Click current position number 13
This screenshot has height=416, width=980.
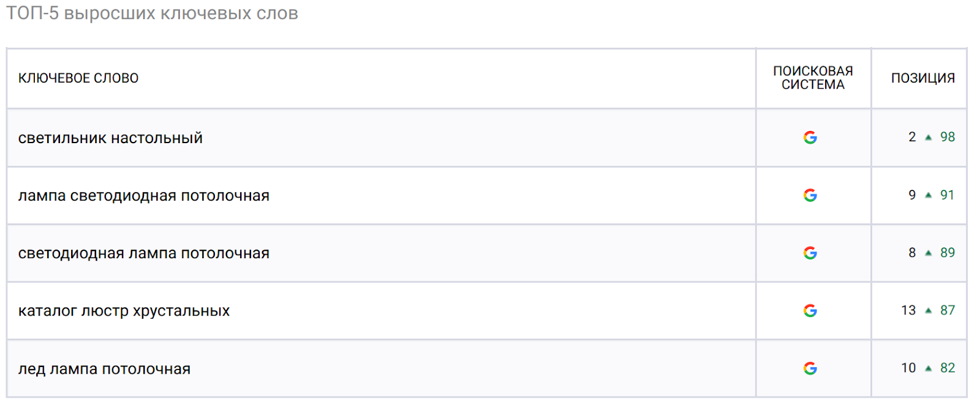click(x=908, y=310)
